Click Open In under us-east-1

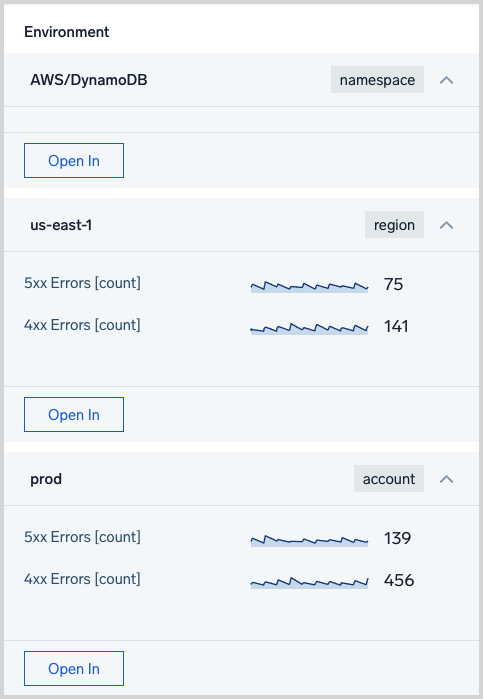(x=74, y=415)
